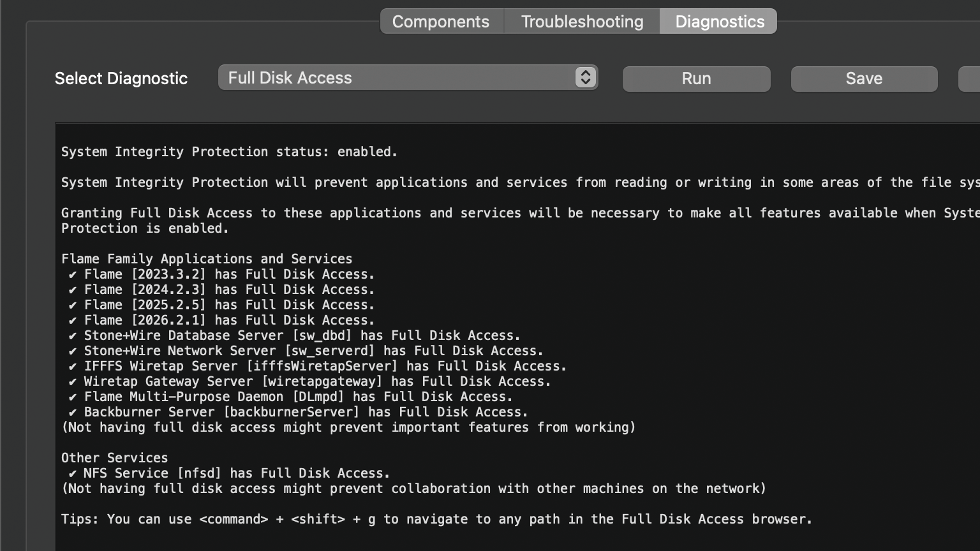Click checkmark next to Backburner Server

(x=73, y=413)
